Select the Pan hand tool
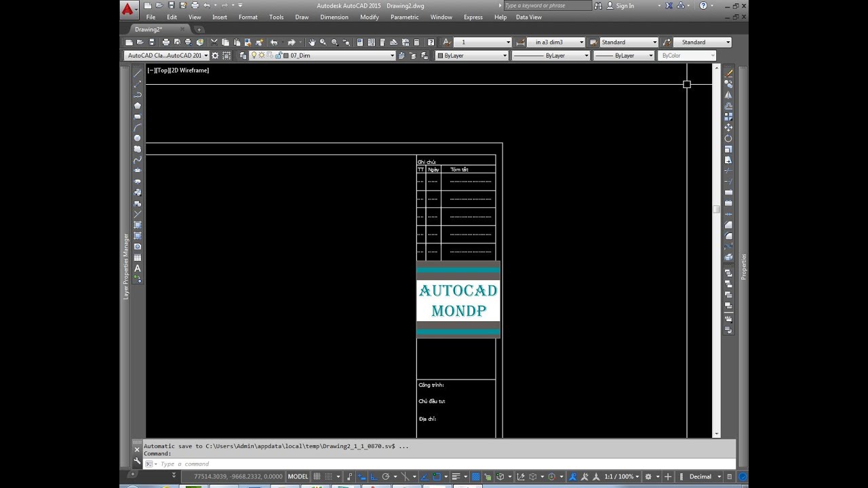Image resolution: width=868 pixels, height=488 pixels. click(x=312, y=42)
